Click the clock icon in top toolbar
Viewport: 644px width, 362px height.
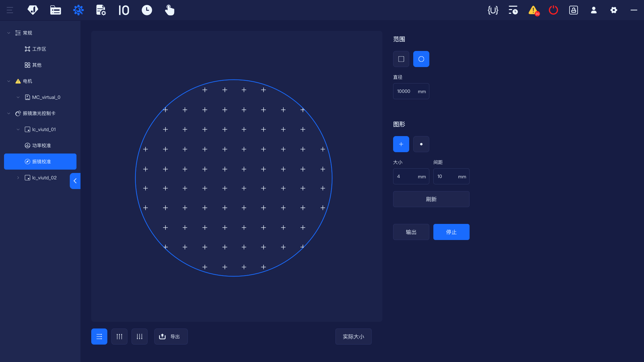[147, 10]
